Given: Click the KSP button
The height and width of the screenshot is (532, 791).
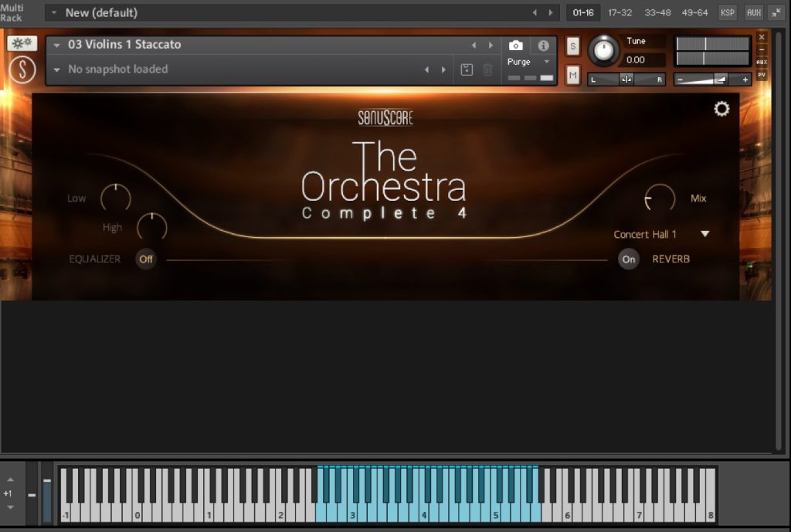Looking at the screenshot, I should point(727,12).
